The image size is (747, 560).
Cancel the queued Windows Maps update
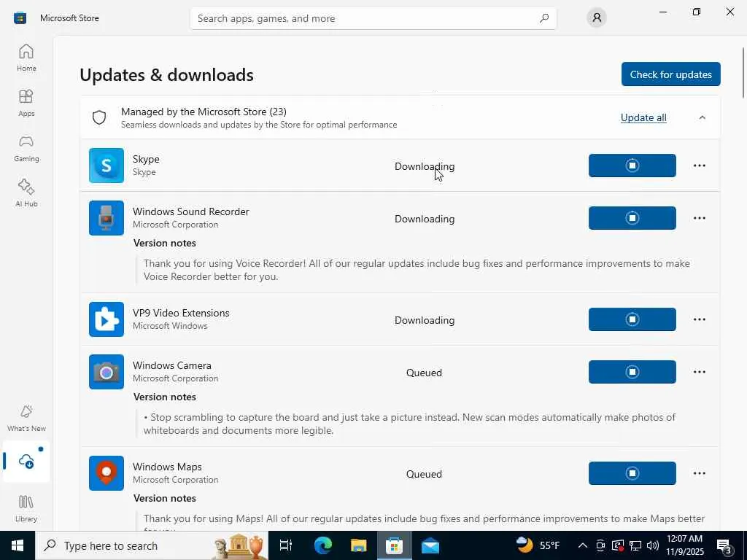tap(632, 473)
